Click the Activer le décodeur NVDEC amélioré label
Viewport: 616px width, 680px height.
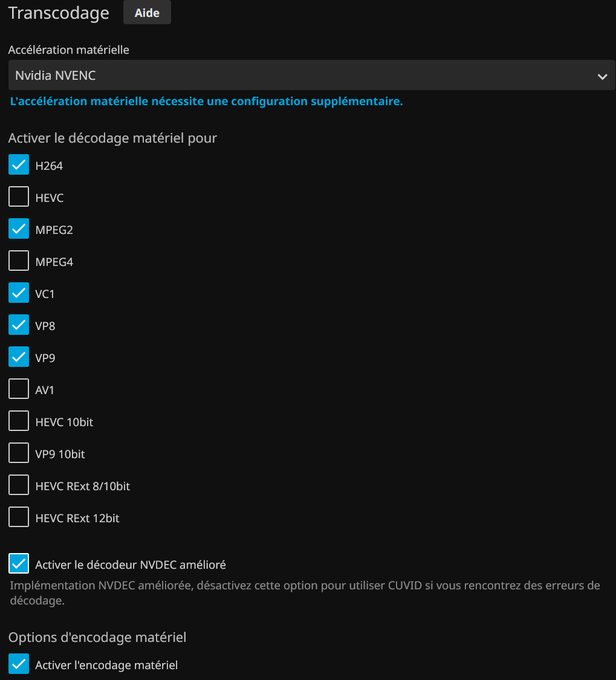pyautogui.click(x=131, y=565)
